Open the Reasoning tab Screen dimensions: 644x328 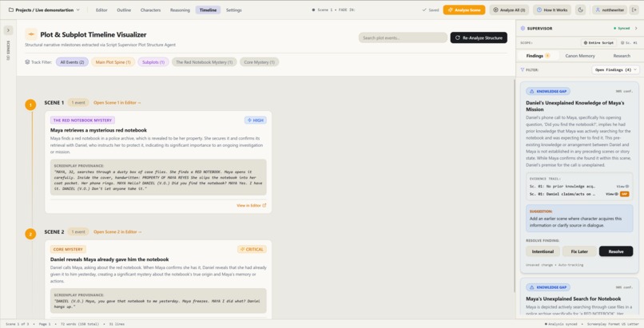180,10
